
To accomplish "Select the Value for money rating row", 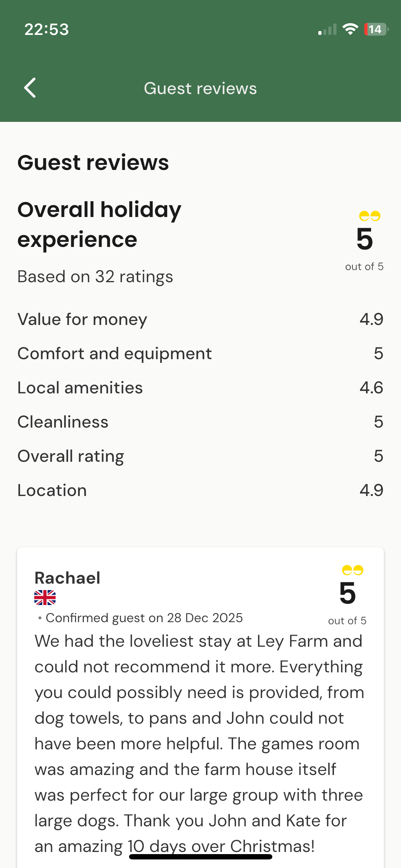I will 200,319.
